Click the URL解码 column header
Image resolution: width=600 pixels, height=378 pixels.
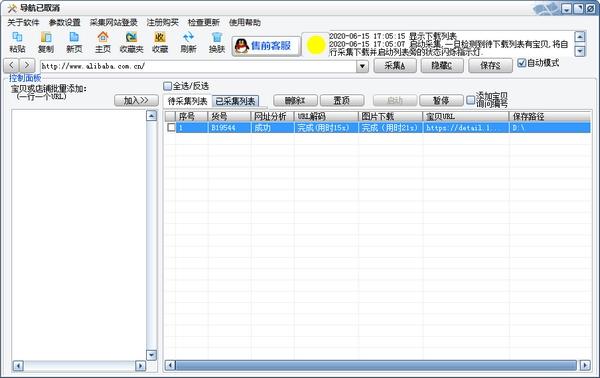coord(326,116)
